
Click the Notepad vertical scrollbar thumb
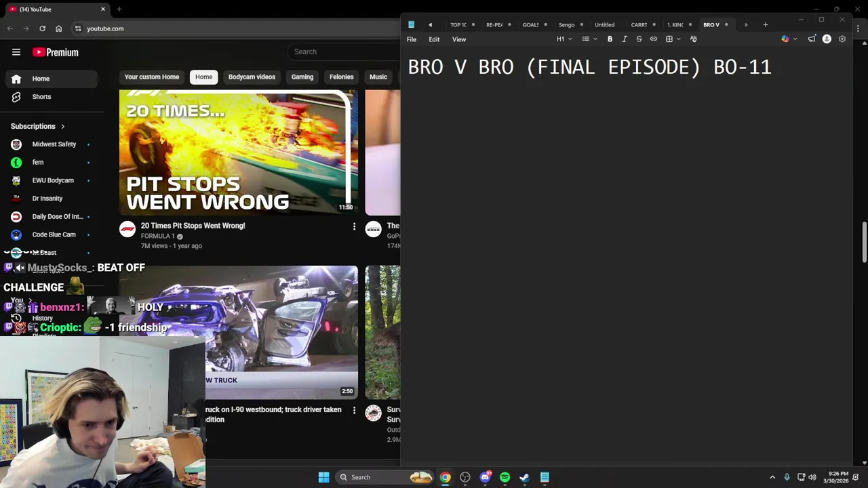(x=864, y=242)
